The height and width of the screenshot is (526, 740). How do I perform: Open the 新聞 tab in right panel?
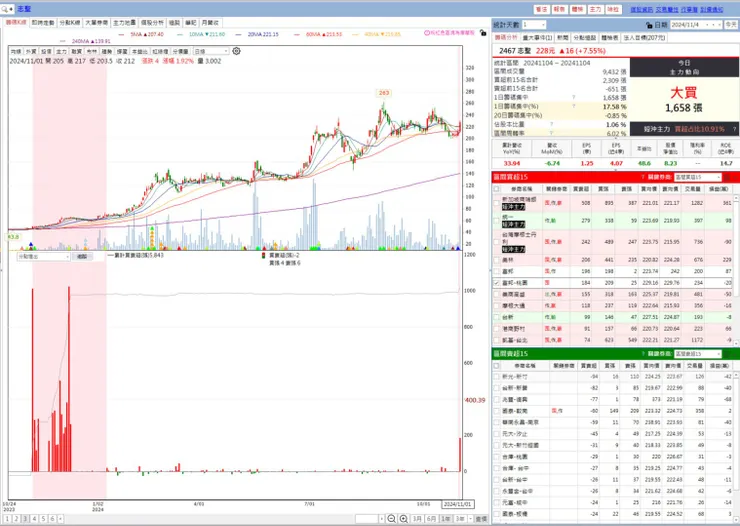click(x=563, y=37)
